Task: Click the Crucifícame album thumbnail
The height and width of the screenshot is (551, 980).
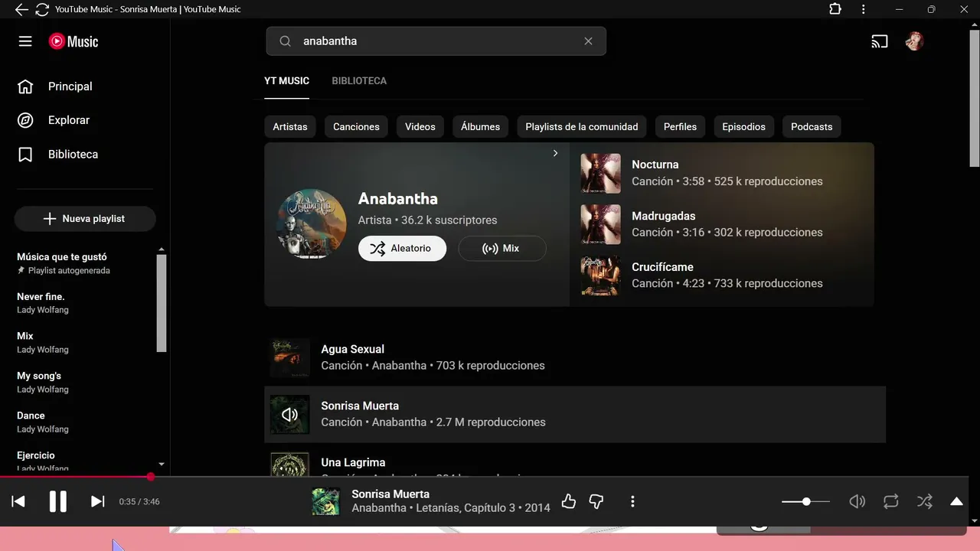Action: (600, 275)
